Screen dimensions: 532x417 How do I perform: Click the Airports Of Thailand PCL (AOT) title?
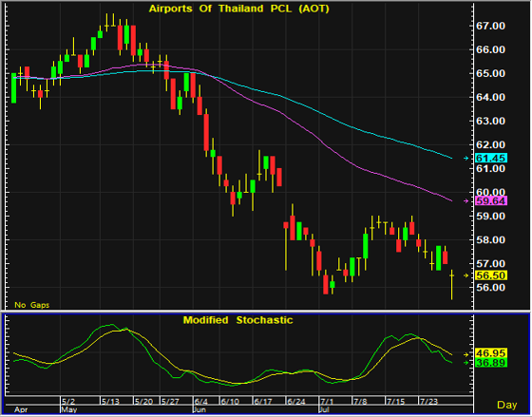[x=239, y=9]
